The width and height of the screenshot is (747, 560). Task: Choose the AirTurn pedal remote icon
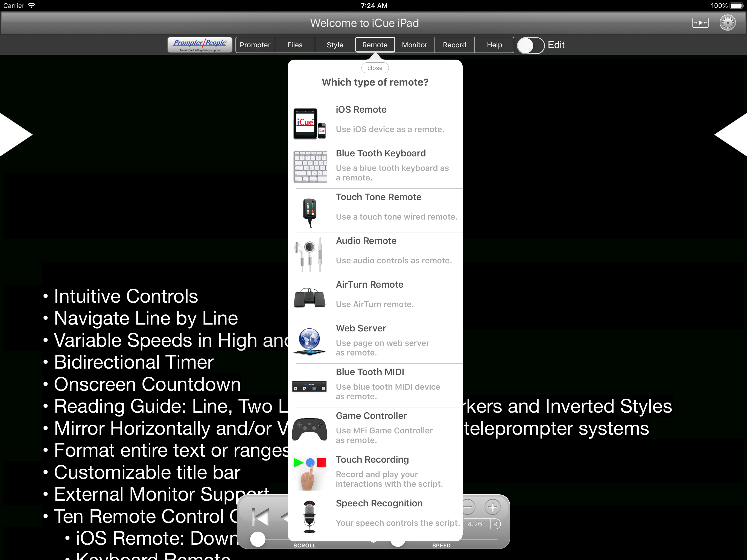click(x=309, y=298)
